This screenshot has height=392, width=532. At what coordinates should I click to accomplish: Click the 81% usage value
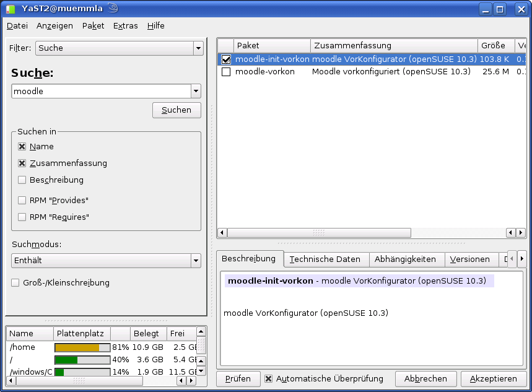click(121, 347)
